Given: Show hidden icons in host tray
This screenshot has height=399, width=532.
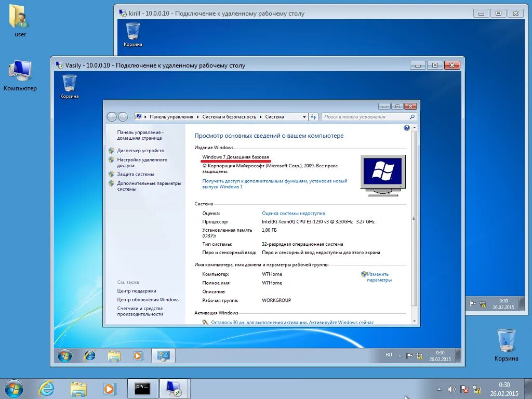Looking at the screenshot, I should coord(440,390).
